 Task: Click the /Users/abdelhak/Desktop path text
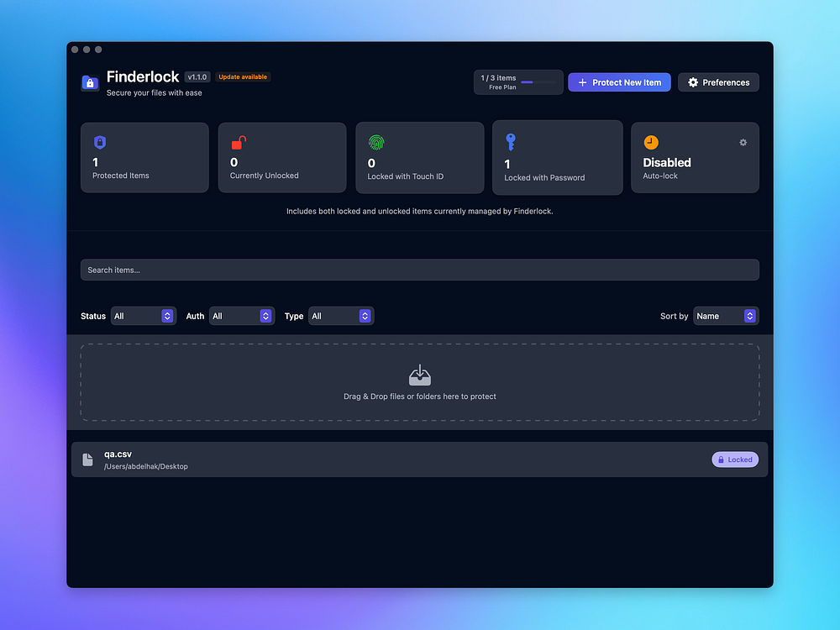click(x=145, y=466)
